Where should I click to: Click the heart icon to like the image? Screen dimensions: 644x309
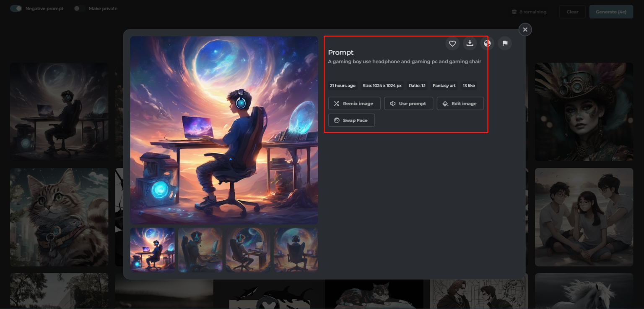452,43
